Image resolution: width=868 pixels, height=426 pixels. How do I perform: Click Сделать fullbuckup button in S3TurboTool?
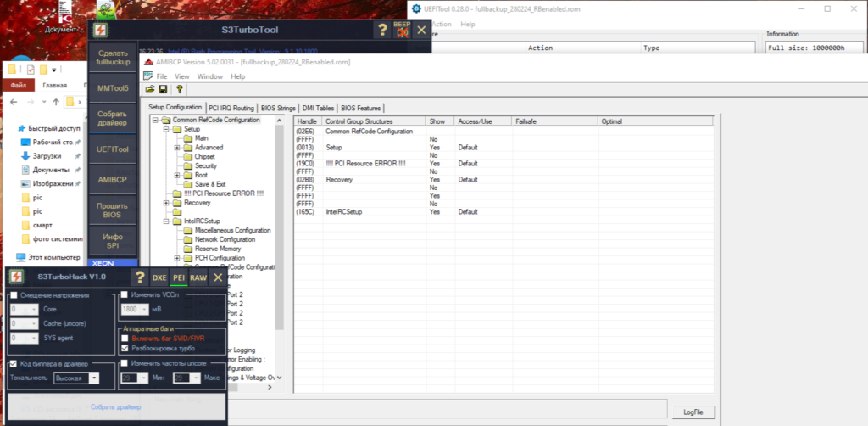113,58
